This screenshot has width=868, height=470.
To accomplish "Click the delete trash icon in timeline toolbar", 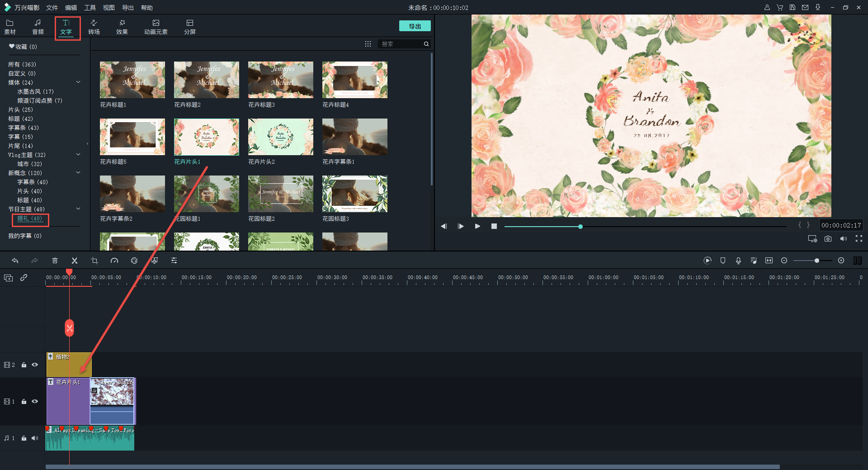I will (55, 261).
